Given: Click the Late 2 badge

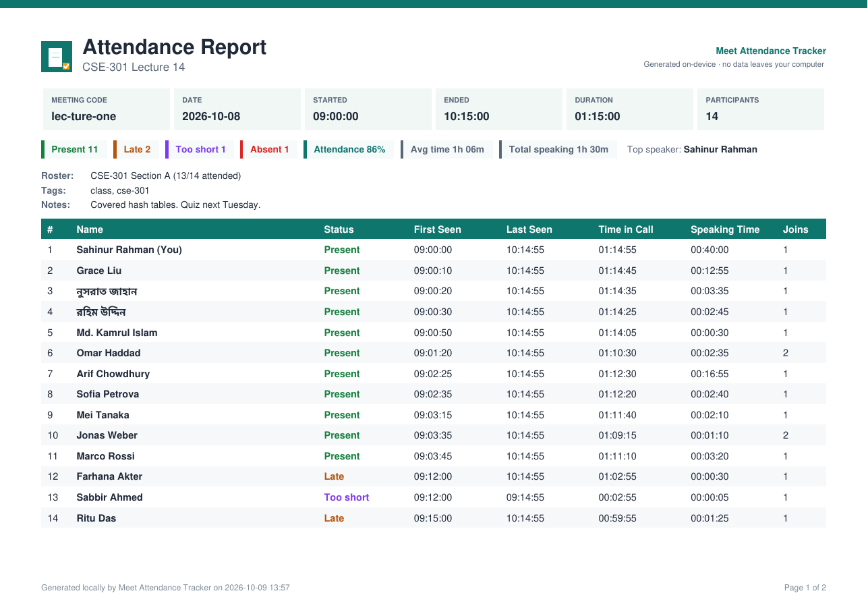Looking at the screenshot, I should point(136,149).
